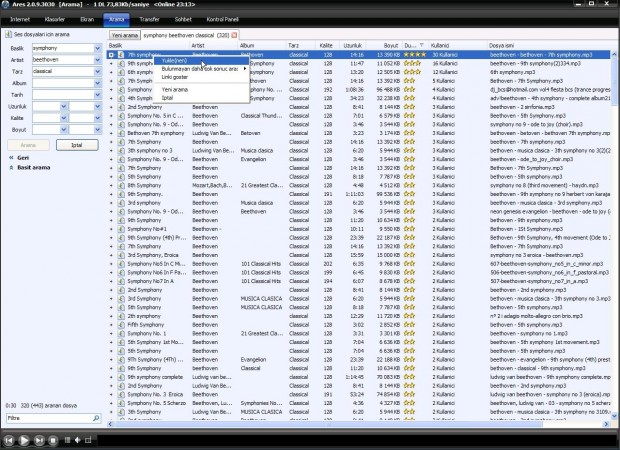Skip to the next track in the player
This screenshot has width=620, height=450.
point(39,440)
